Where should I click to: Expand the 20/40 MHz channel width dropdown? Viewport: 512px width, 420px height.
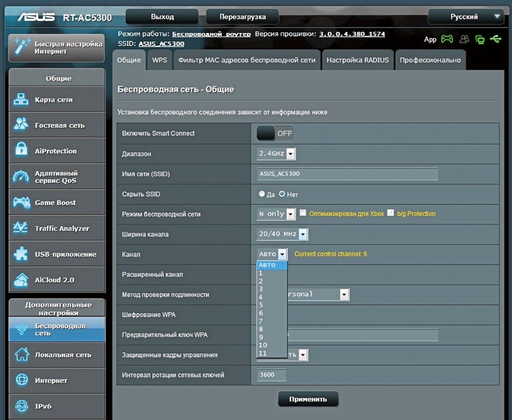click(282, 234)
